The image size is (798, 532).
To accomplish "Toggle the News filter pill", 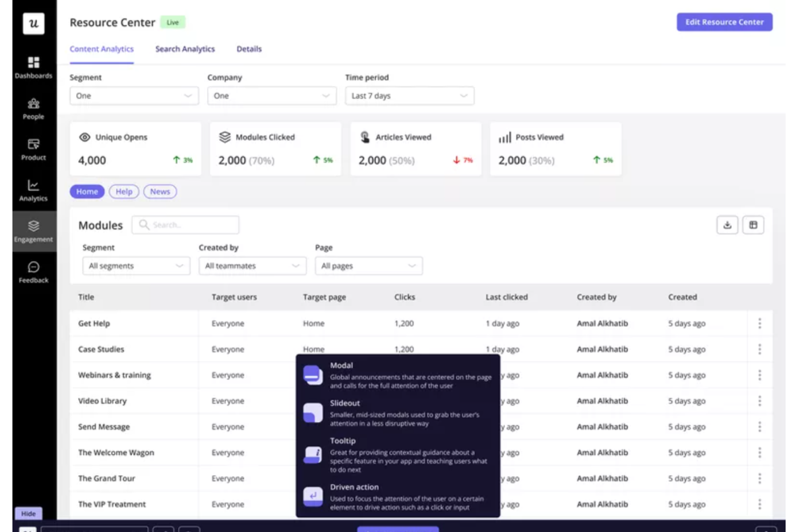I will coord(160,191).
